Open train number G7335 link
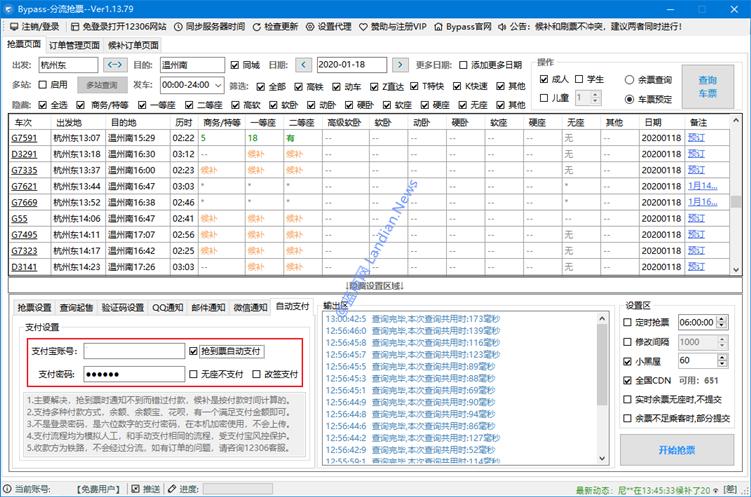 click(24, 170)
